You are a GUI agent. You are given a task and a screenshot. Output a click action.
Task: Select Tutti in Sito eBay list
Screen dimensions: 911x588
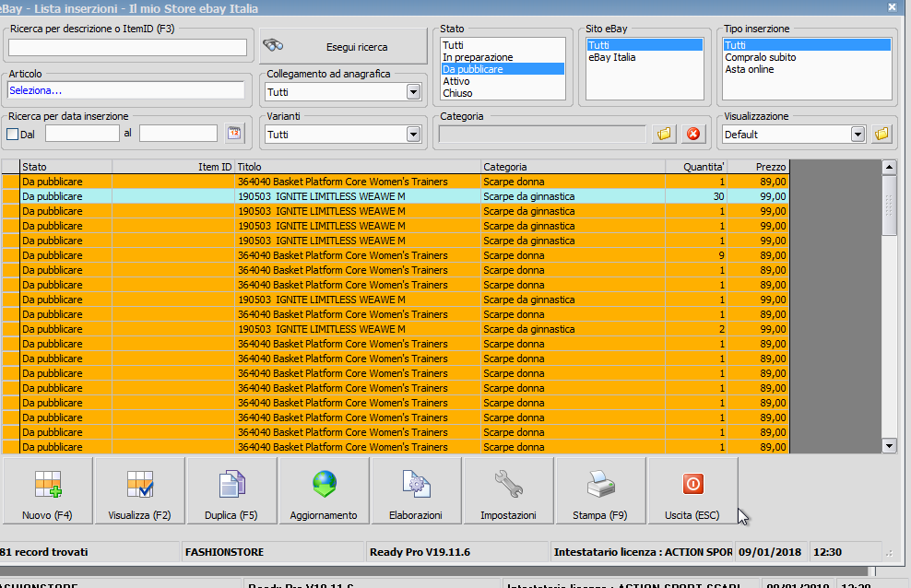[645, 45]
